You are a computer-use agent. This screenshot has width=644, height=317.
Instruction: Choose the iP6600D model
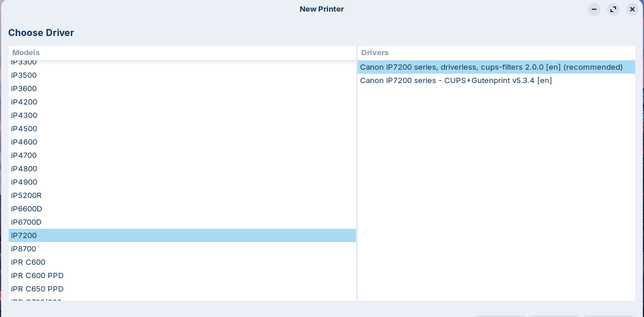(x=26, y=208)
